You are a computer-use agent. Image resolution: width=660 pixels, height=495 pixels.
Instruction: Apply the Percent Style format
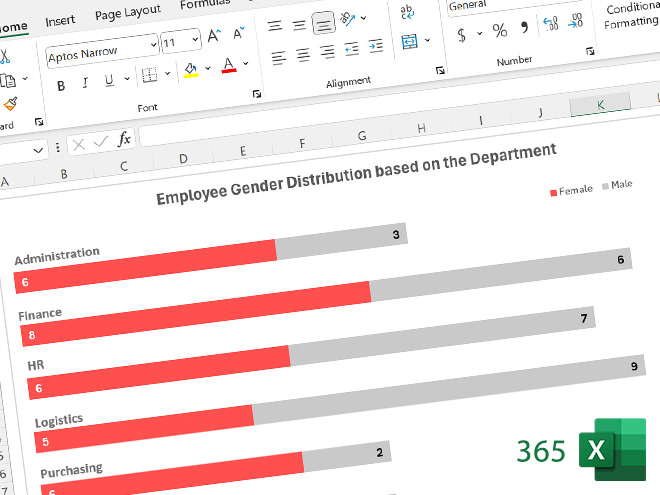tap(499, 31)
